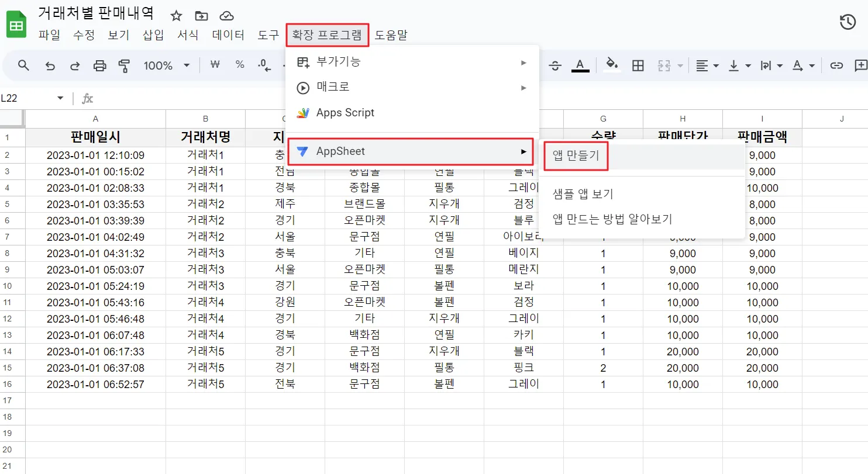The image size is (868, 474).
Task: Select column A header
Action: point(96,119)
